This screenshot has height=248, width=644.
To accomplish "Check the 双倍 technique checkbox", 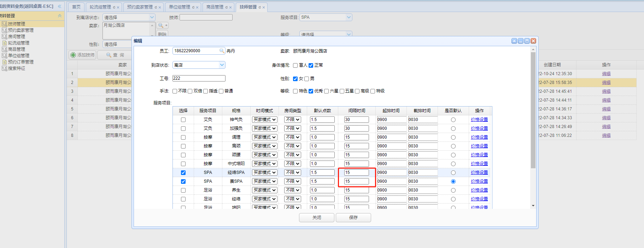I will [x=190, y=91].
